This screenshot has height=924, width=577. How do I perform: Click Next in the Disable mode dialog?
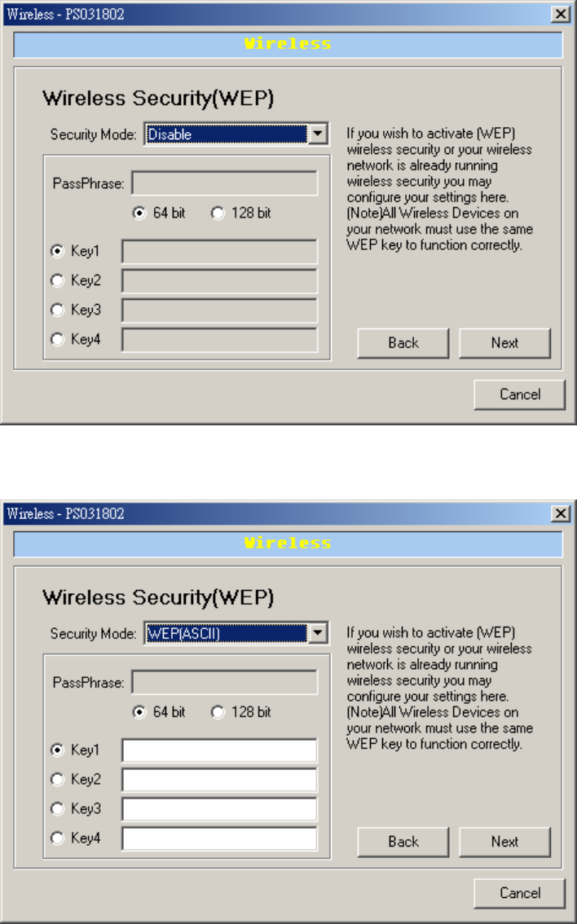tap(504, 343)
